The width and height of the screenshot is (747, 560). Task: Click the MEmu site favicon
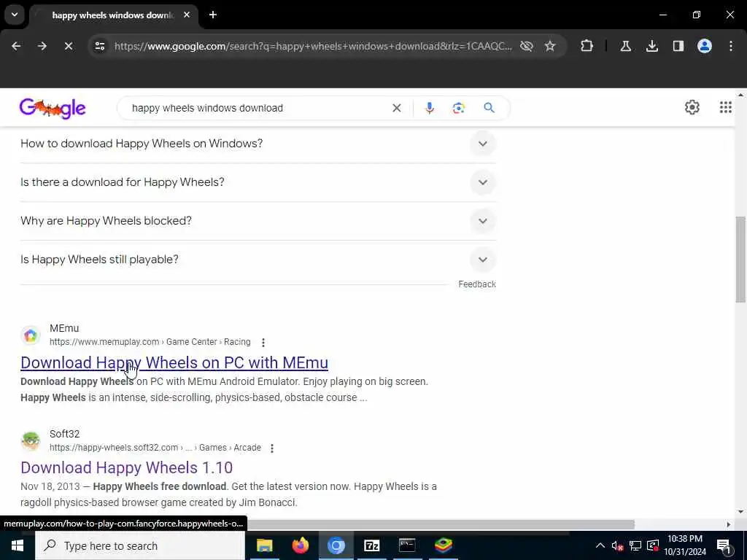tap(31, 335)
